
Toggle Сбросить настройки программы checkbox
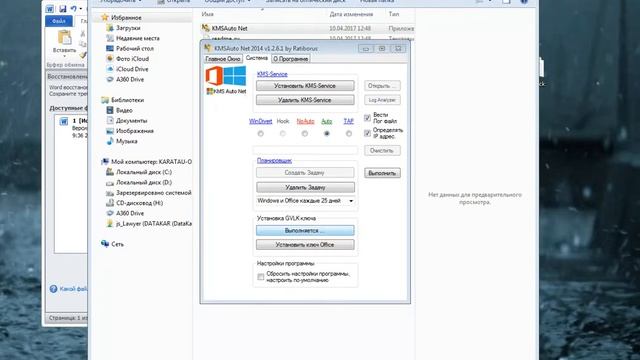(x=260, y=277)
